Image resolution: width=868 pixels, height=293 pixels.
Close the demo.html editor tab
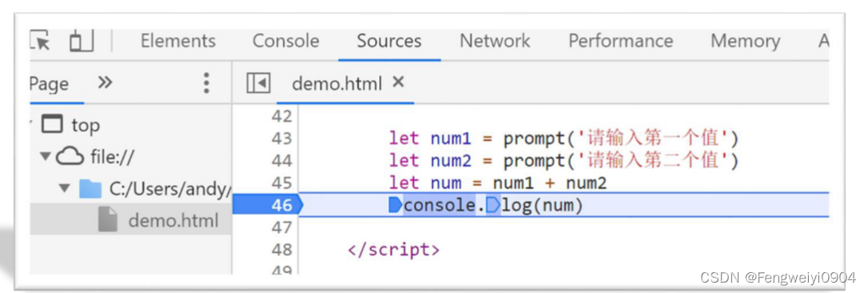[398, 82]
